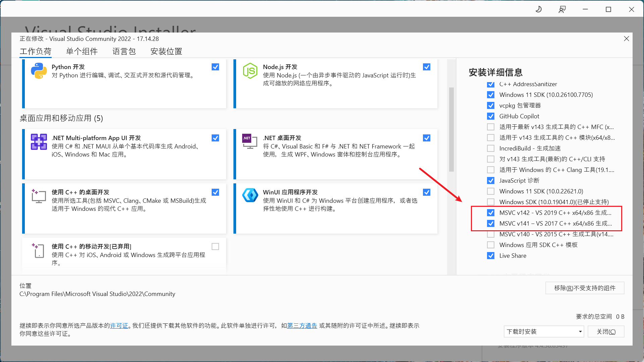644x362 pixels.
Task: Check C++ 模块 for v143 build tools
Action: 491,138
